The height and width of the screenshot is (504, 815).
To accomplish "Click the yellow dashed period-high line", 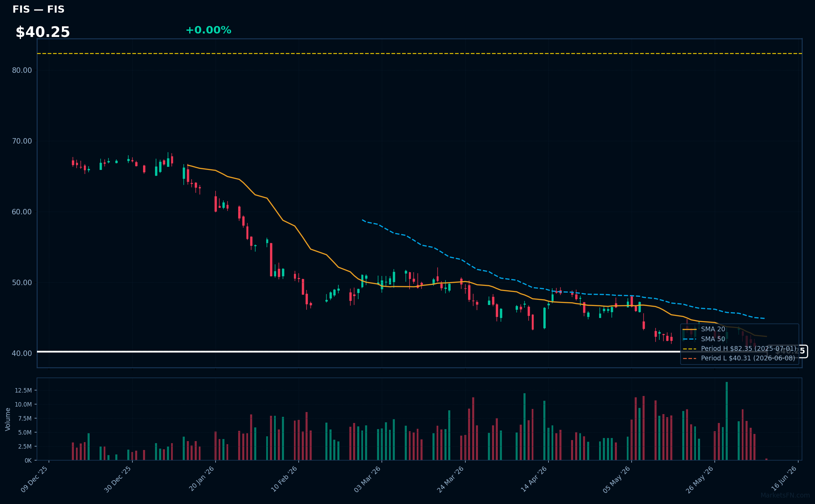I will [x=419, y=54].
